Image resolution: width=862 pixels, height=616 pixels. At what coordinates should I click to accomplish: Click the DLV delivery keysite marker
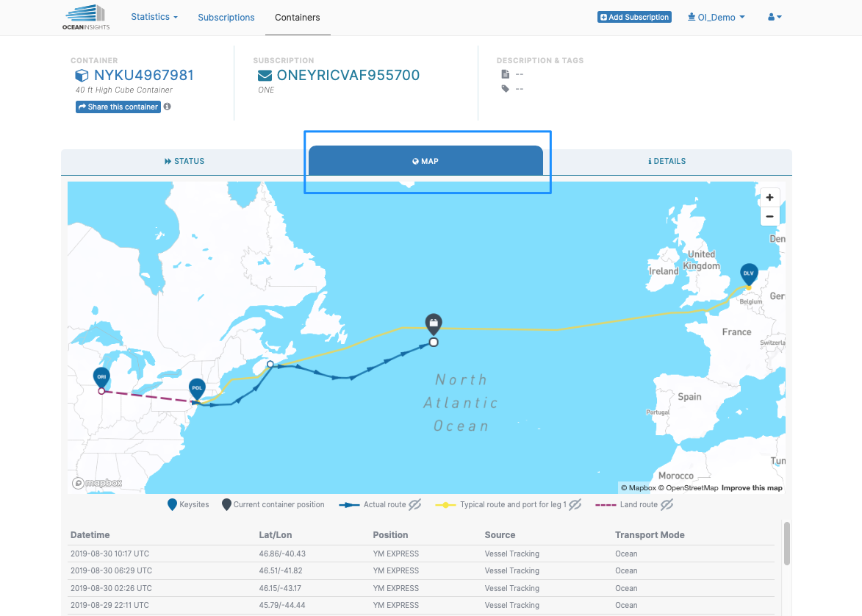tap(749, 273)
